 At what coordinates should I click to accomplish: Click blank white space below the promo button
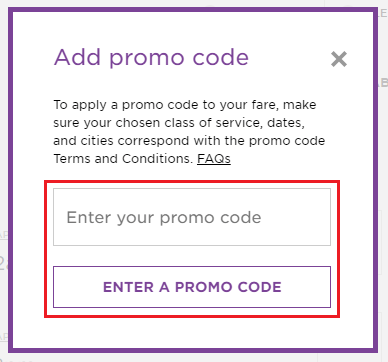[x=192, y=332]
